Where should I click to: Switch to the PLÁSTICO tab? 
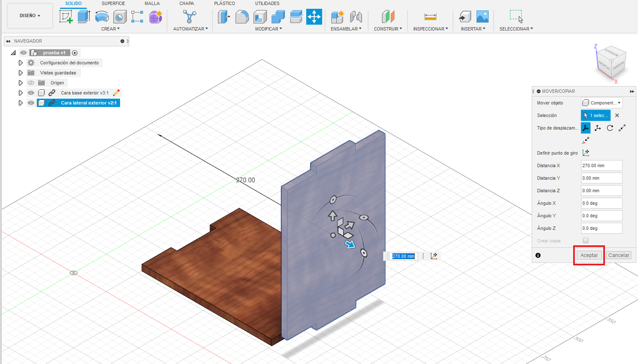click(225, 3)
